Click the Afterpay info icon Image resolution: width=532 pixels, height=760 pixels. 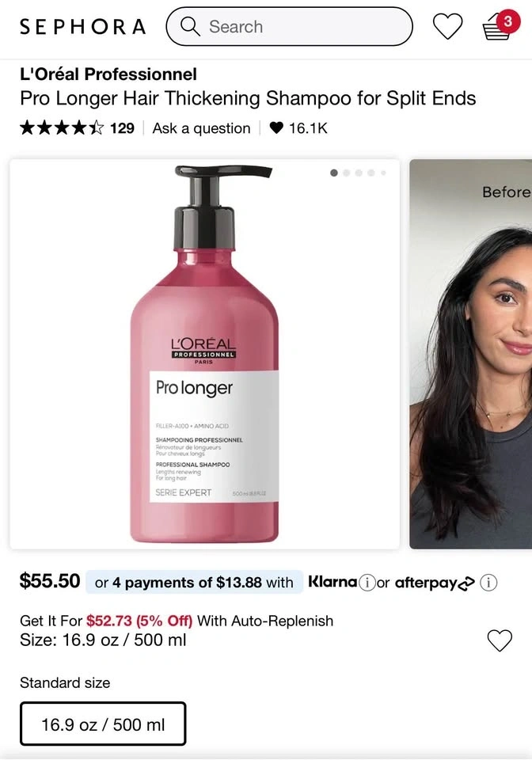488,582
